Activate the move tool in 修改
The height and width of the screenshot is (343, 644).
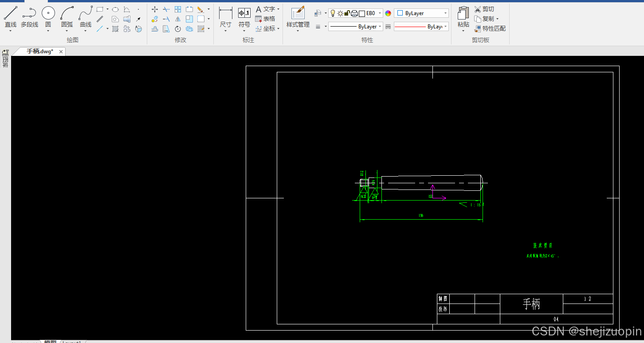point(155,9)
